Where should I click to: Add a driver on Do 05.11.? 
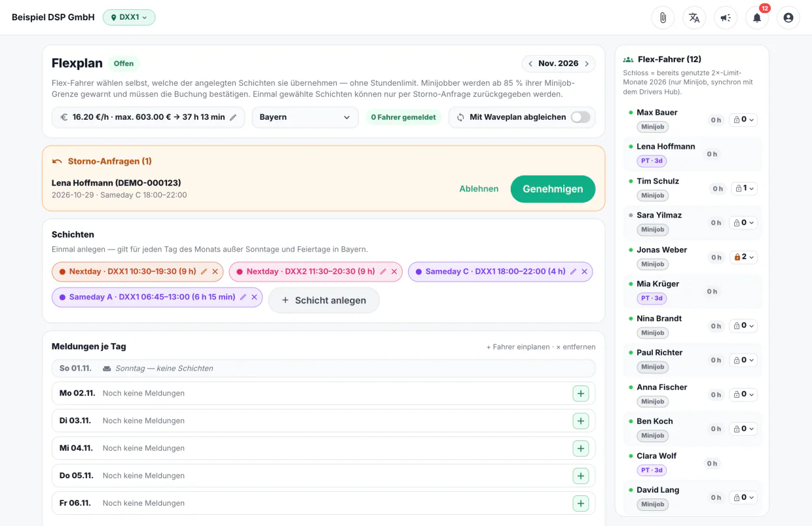[581, 476]
